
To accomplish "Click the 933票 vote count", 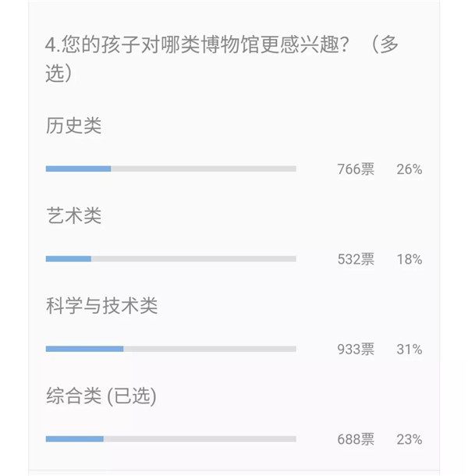I will [356, 349].
